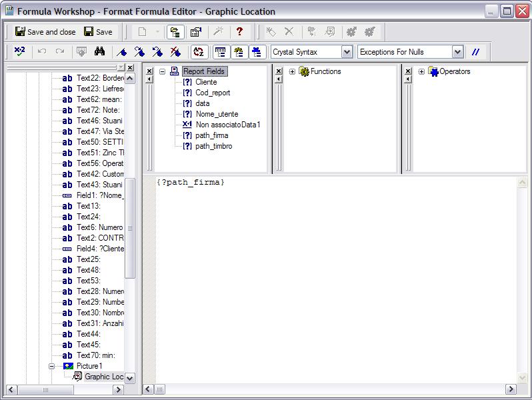The image size is (532, 400).
Task: Click Save and close button
Action: 45,32
